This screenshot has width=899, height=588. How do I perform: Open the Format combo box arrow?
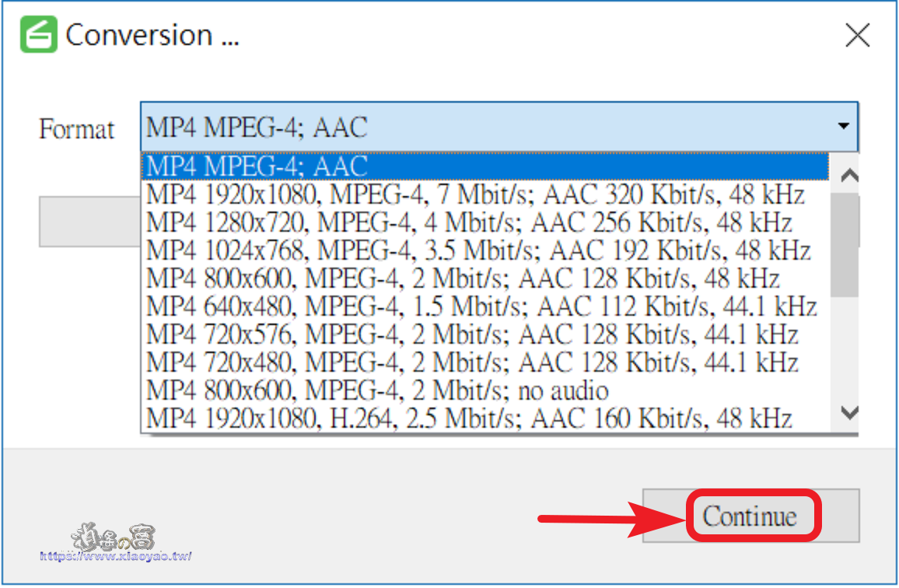(843, 126)
